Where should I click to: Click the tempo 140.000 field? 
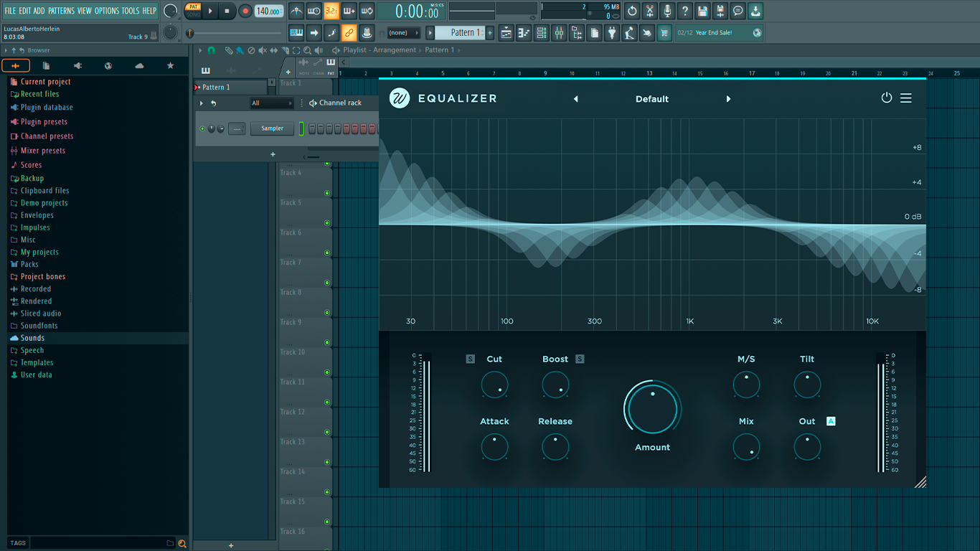click(269, 11)
